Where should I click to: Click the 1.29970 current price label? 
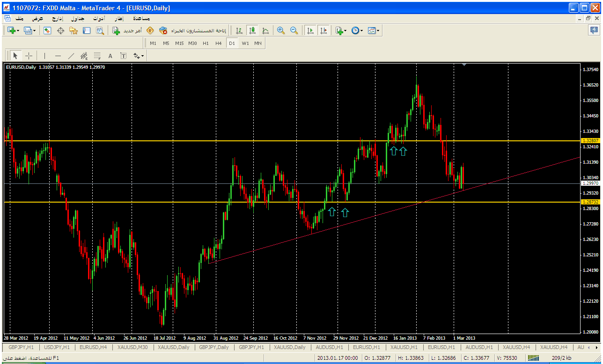tap(590, 183)
